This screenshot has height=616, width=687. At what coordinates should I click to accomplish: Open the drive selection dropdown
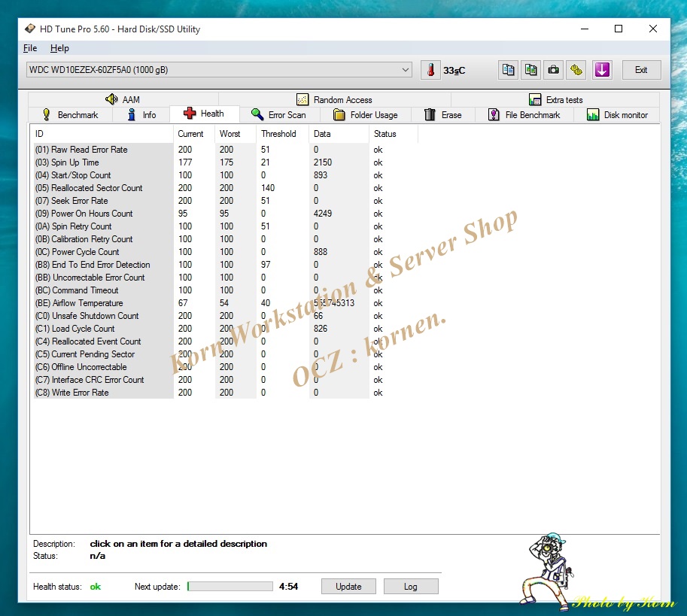(x=219, y=70)
